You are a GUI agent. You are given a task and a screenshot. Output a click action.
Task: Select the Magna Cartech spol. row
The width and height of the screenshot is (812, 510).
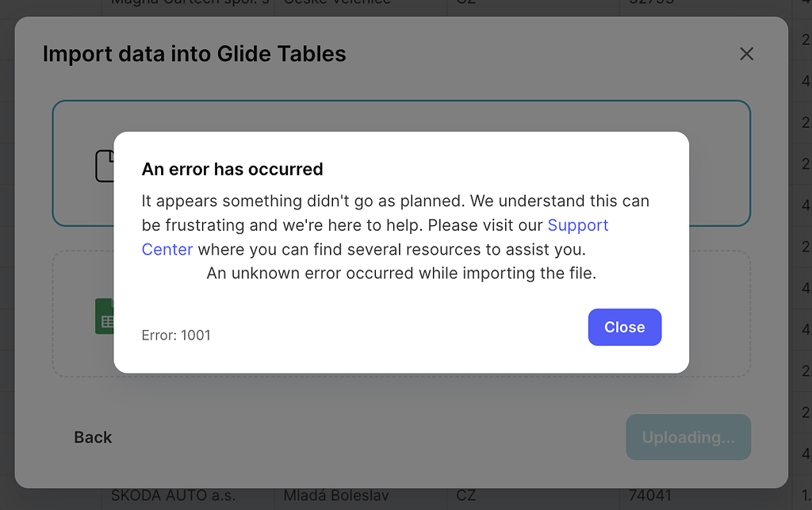[188, 3]
